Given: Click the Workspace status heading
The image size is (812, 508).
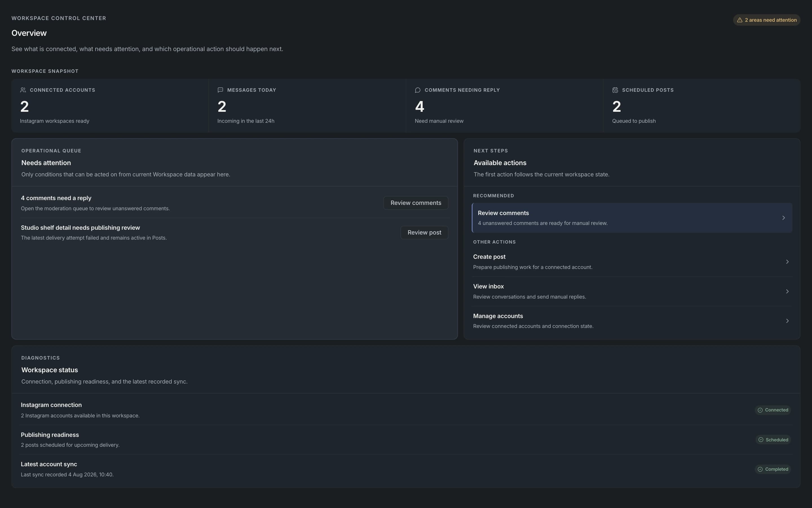Looking at the screenshot, I should point(50,370).
